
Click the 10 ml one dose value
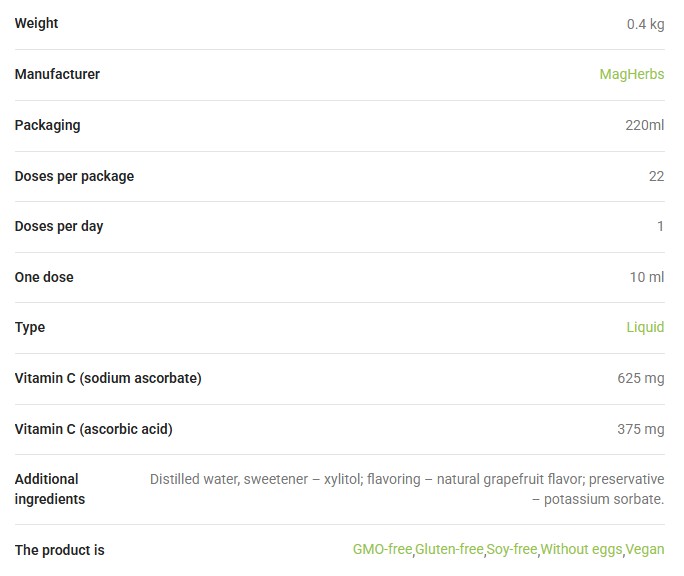(x=646, y=277)
